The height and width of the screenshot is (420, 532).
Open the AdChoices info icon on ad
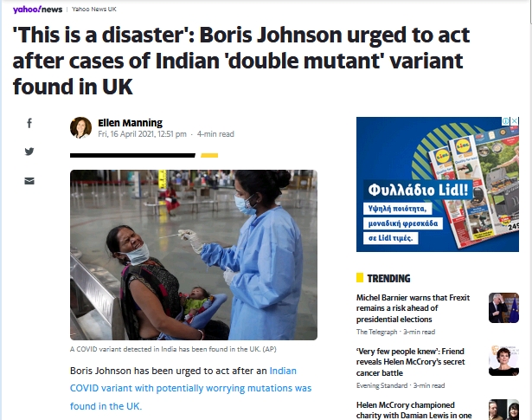tap(506, 121)
